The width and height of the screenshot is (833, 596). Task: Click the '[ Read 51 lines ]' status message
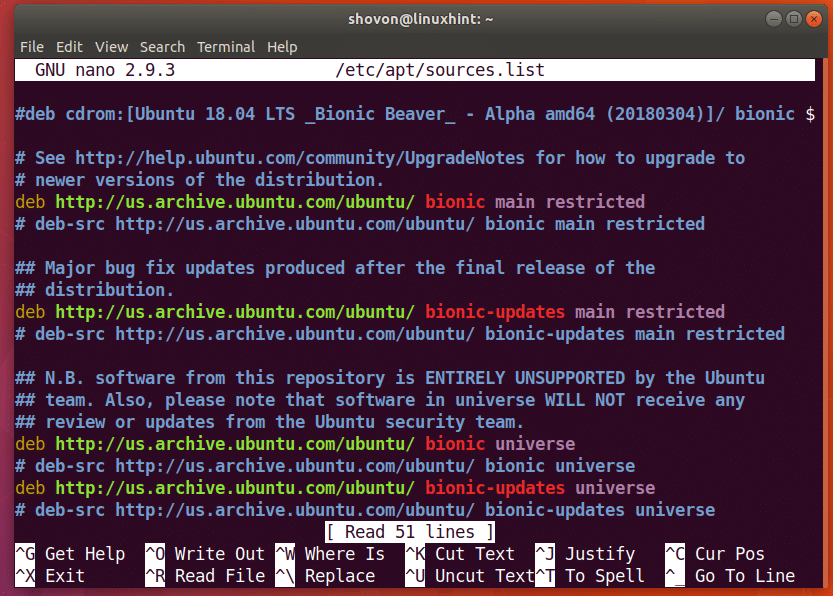(410, 532)
